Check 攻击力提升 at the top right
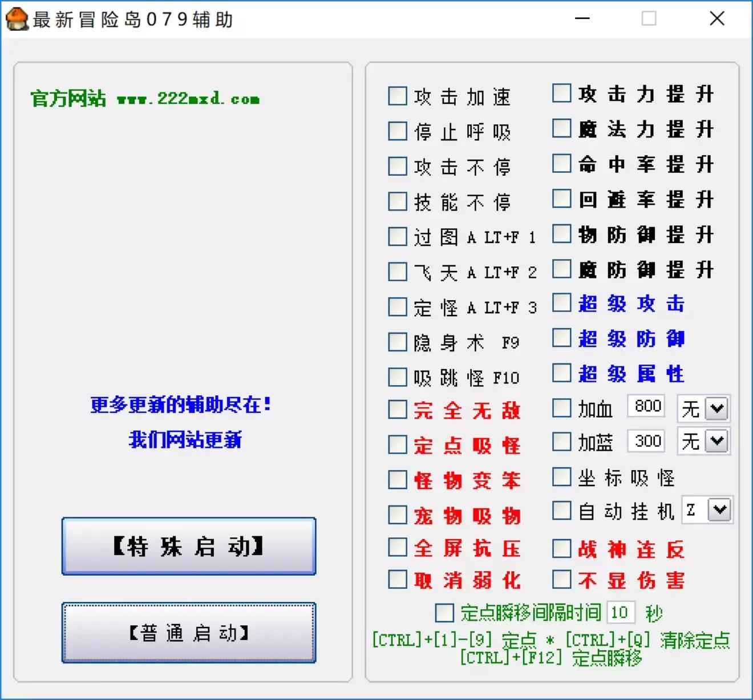The image size is (753, 700). click(x=561, y=93)
